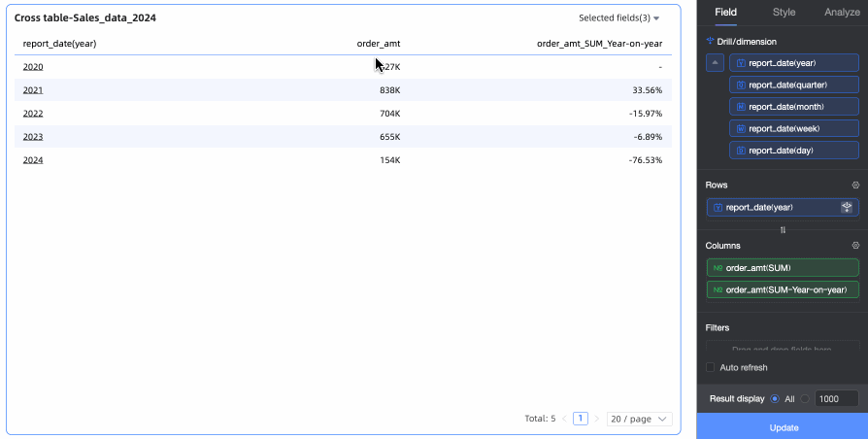Click the Update button
The width and height of the screenshot is (868, 439).
(783, 427)
